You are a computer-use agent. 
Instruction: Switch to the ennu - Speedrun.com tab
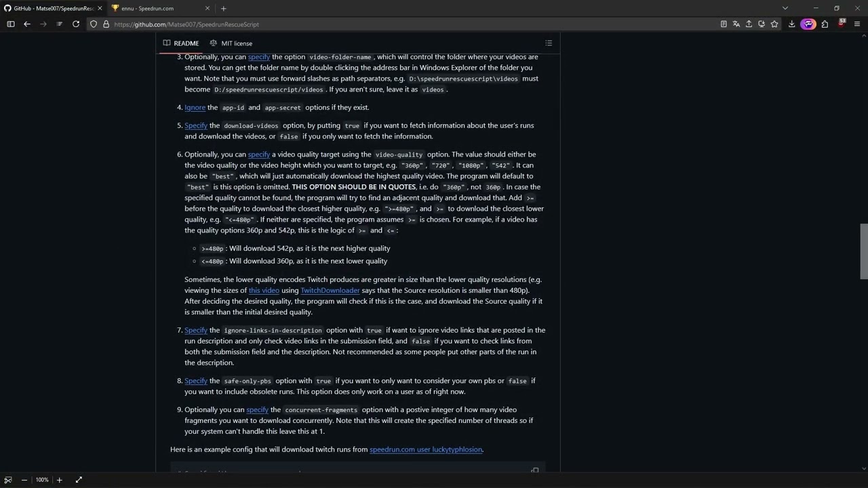click(x=161, y=8)
